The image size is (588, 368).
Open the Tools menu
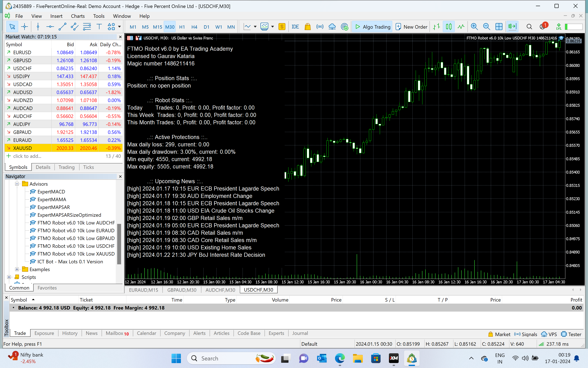coord(99,16)
